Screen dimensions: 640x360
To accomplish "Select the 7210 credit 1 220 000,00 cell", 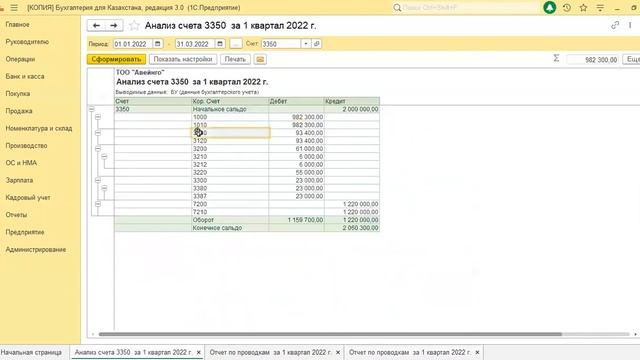I will 352,212.
